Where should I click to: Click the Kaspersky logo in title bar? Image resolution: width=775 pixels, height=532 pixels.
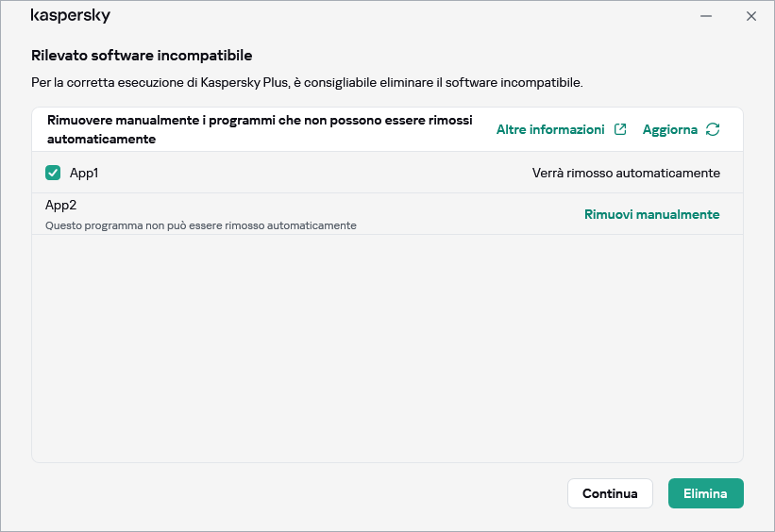pos(71,16)
